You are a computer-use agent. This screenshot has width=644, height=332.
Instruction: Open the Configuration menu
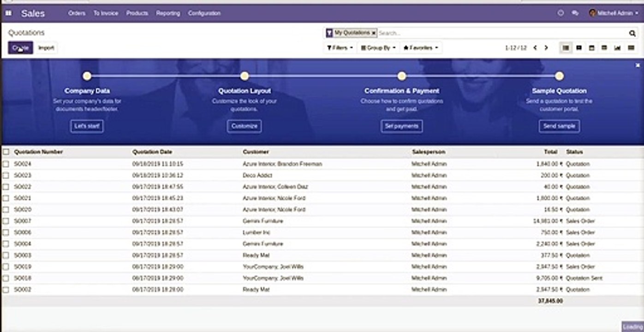point(204,13)
